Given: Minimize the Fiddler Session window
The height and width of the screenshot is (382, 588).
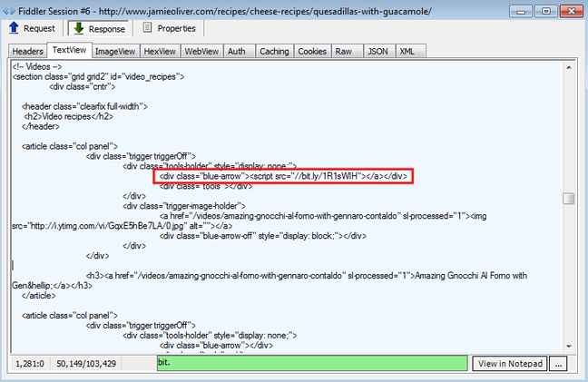Looking at the screenshot, I should [521, 11].
